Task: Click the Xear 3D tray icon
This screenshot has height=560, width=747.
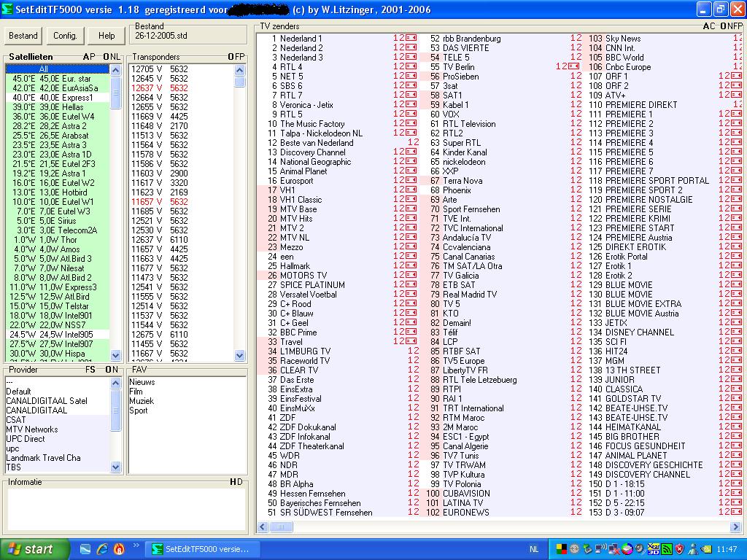Action: [653, 549]
